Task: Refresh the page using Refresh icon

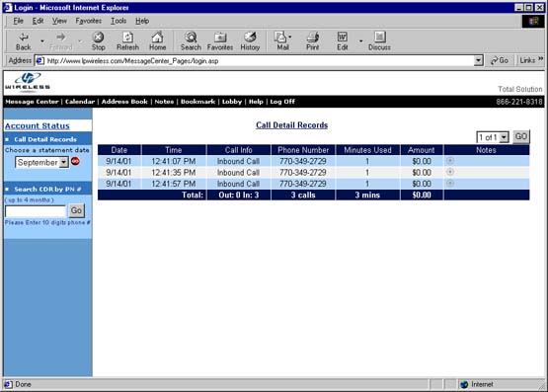Action: (x=127, y=41)
